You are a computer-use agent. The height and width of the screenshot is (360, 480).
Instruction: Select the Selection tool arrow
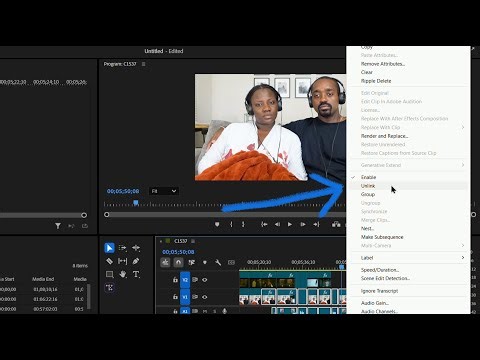(x=109, y=248)
